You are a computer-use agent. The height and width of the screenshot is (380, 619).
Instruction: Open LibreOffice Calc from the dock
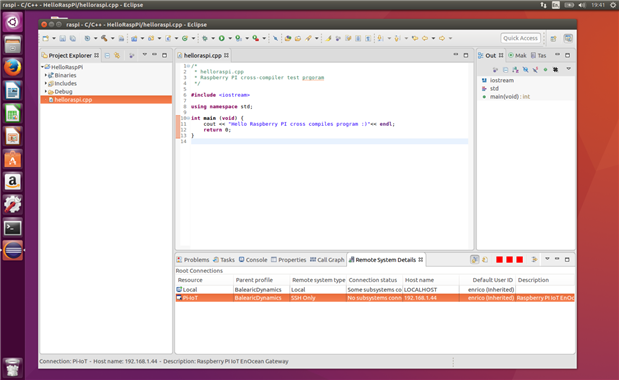coord(13,113)
